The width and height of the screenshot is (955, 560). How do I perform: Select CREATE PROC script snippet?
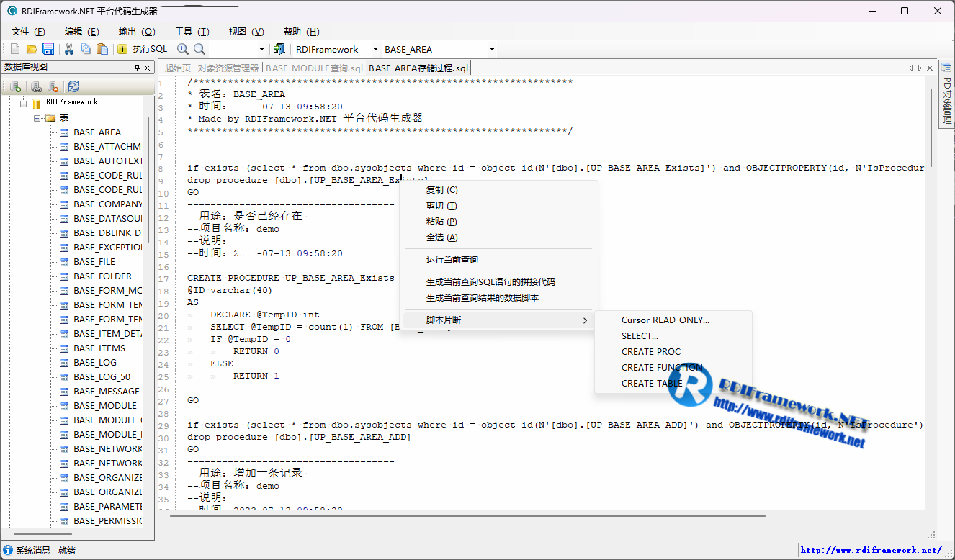point(650,352)
